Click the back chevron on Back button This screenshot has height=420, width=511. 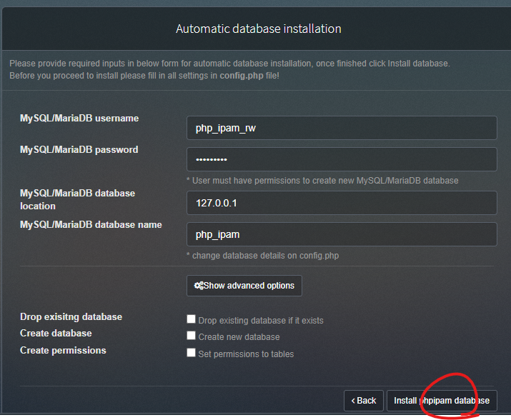click(x=353, y=401)
